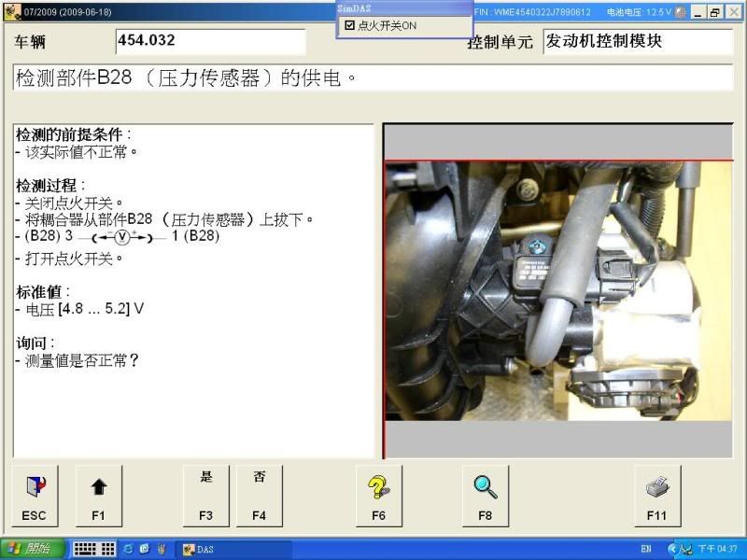Click the B28 pressure sensor photo
The image size is (747, 560).
point(559,290)
